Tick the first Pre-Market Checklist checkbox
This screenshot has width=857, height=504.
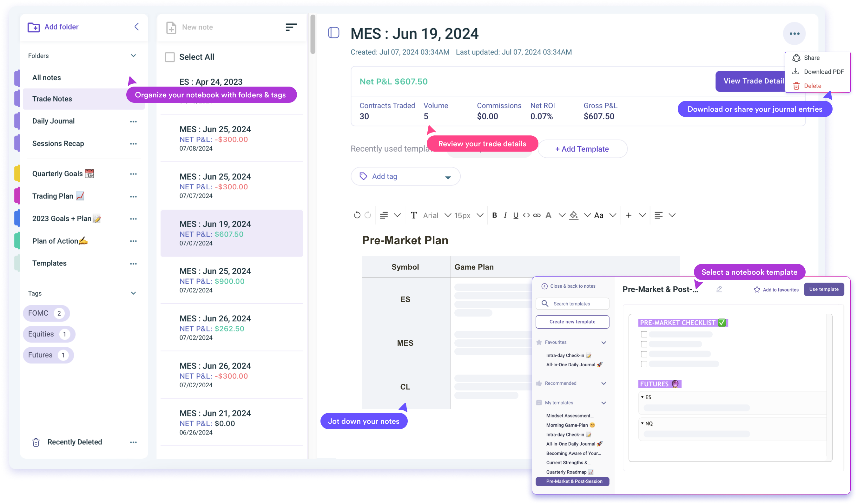point(644,334)
